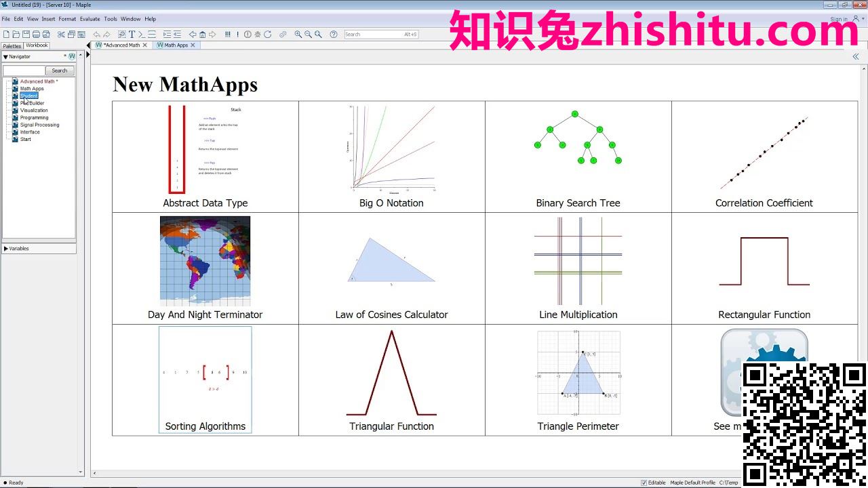Click the hyperlink chain icon in toolbar
Screen dimensions: 868x488
pyautogui.click(x=283, y=34)
